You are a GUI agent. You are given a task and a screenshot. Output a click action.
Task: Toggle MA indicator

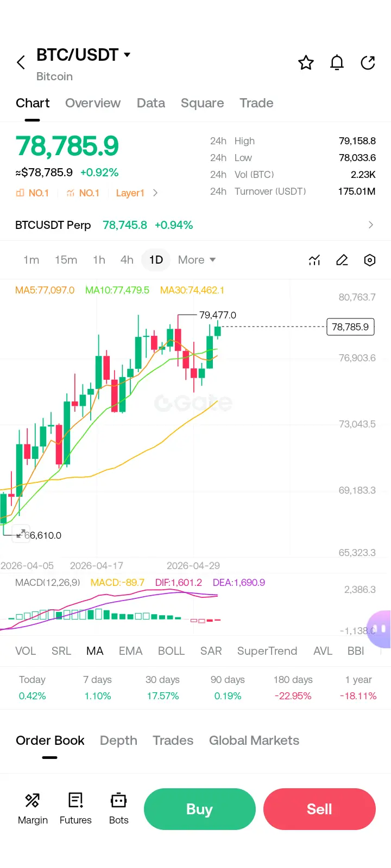coord(95,651)
